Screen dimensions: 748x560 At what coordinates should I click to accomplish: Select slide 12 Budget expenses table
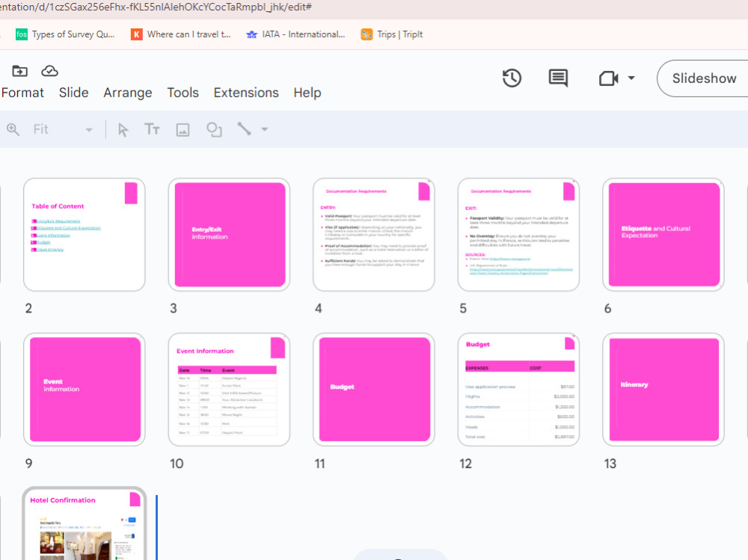[x=518, y=390]
